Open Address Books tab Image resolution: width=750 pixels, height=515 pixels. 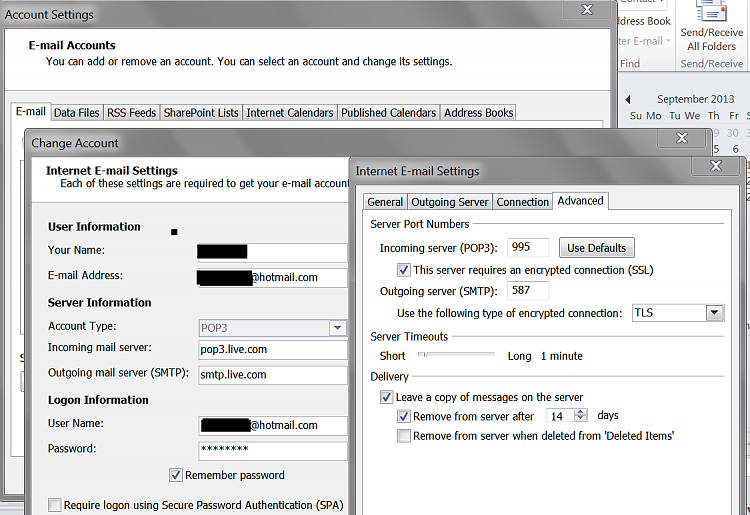click(x=478, y=113)
